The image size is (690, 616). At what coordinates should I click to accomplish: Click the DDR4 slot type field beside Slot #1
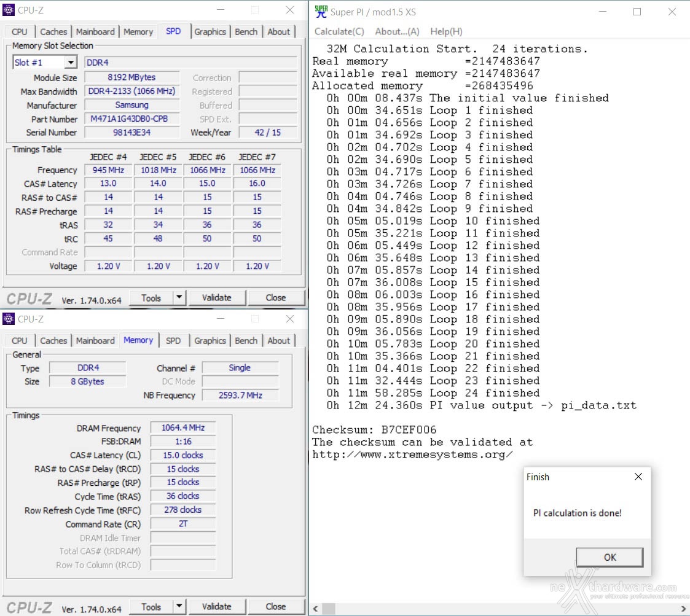190,63
